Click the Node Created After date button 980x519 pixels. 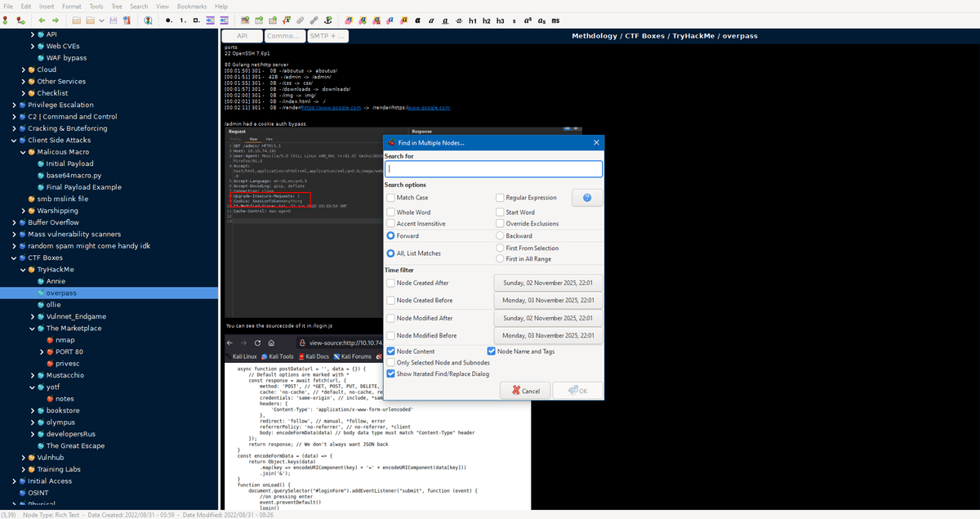[548, 283]
